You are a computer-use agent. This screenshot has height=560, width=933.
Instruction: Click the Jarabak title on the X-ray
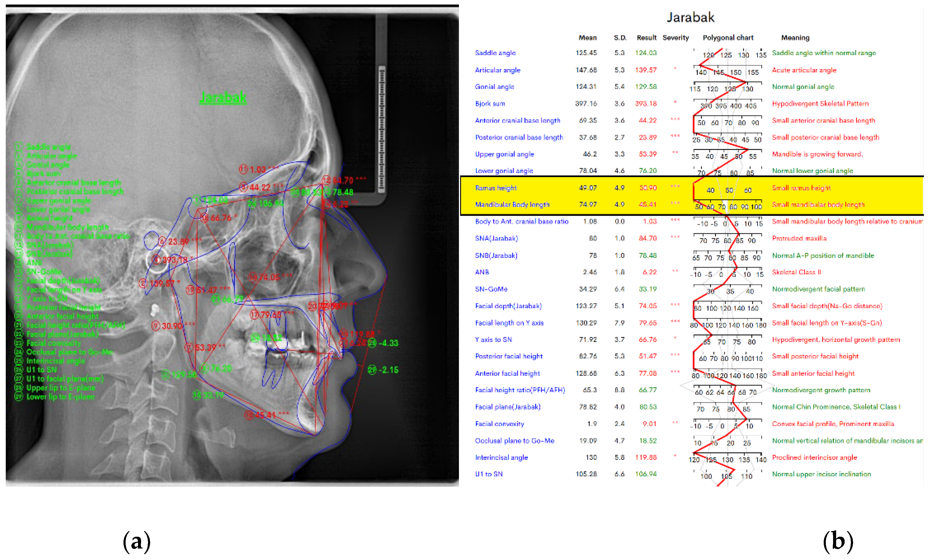point(223,97)
